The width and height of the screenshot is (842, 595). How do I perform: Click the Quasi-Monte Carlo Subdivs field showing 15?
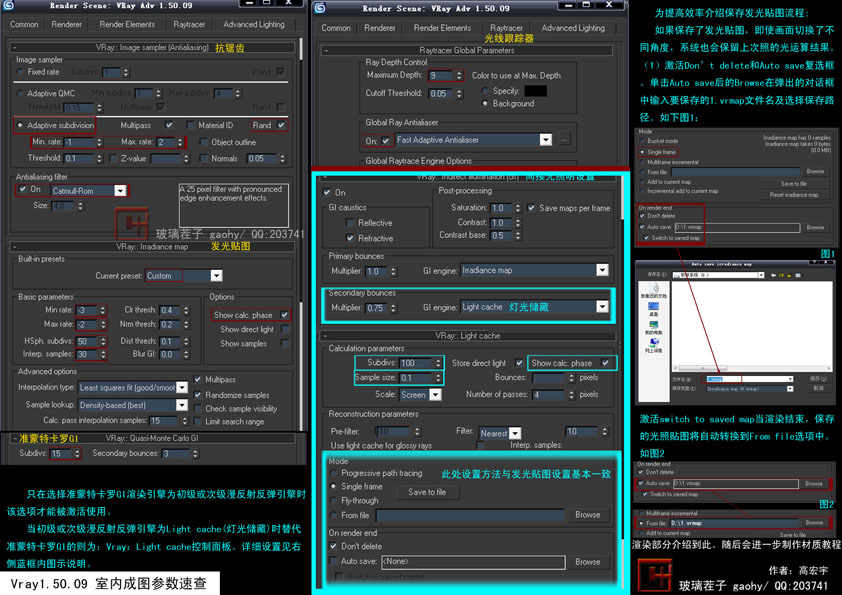[x=61, y=454]
